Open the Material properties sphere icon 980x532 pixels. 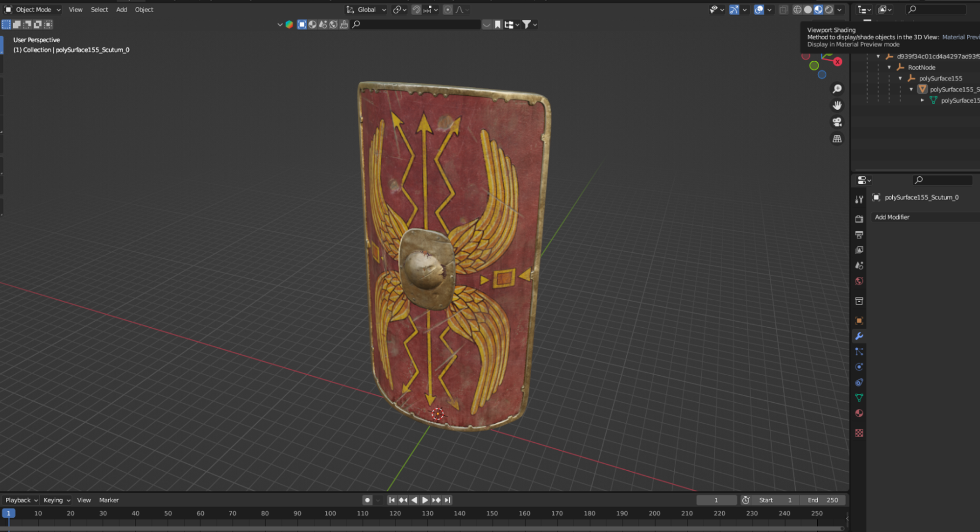(x=859, y=413)
